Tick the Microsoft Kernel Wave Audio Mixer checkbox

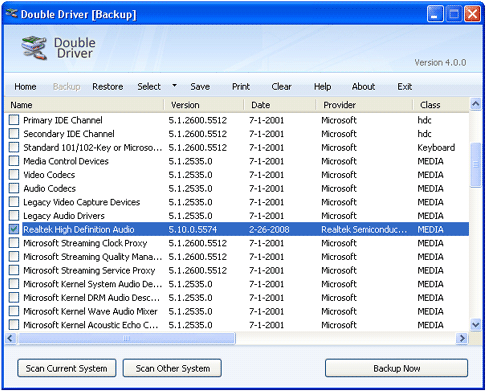pyautogui.click(x=14, y=311)
